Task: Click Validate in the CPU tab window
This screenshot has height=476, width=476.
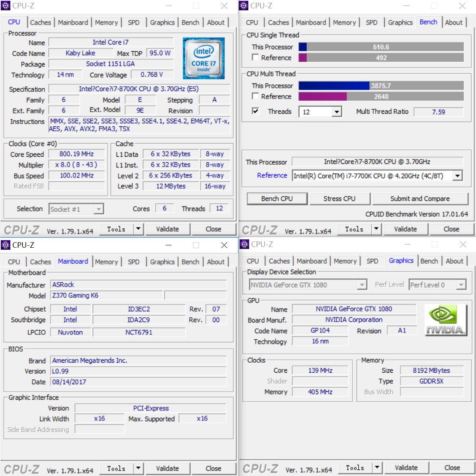Action: (x=168, y=229)
